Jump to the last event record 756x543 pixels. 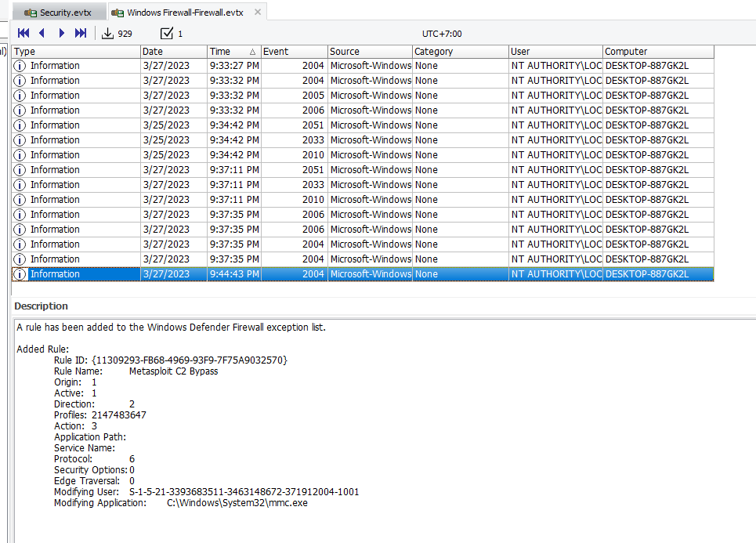pyautogui.click(x=79, y=33)
